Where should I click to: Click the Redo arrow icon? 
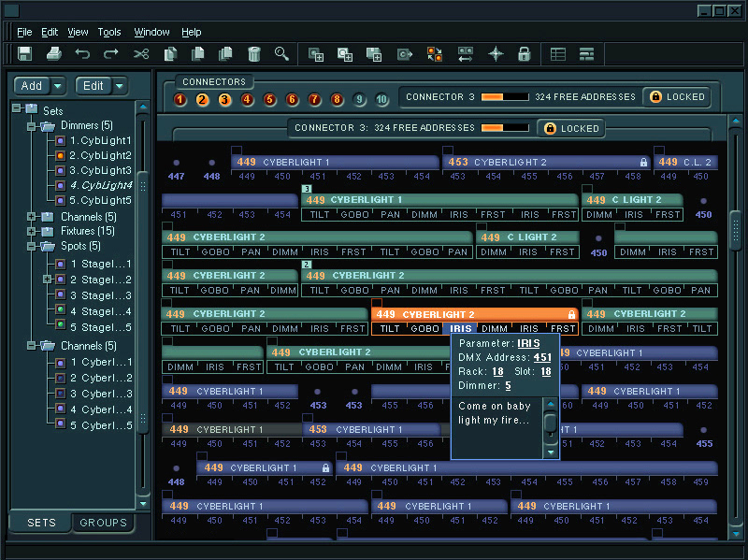point(111,54)
